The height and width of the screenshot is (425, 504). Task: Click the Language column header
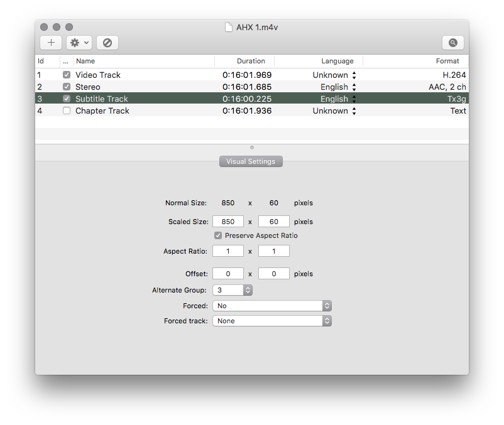point(319,61)
